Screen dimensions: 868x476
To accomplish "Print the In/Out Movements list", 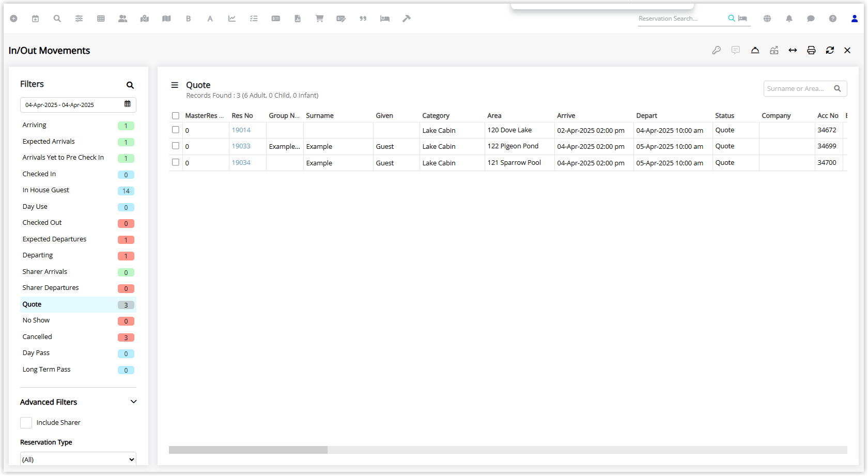I will (811, 50).
